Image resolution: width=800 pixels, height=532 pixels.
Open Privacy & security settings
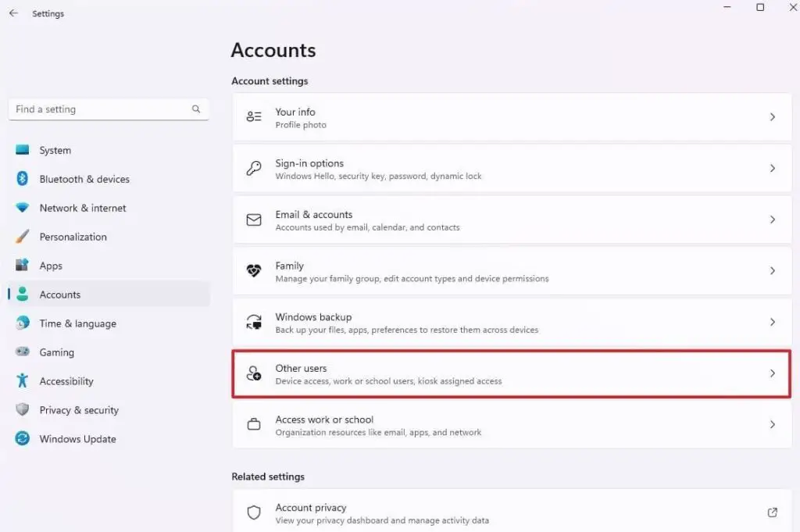pos(24,410)
